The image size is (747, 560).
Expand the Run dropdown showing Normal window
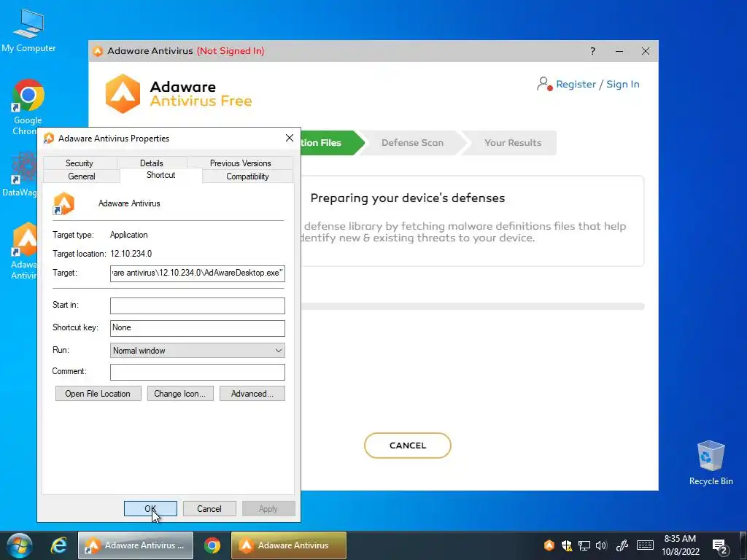coord(197,351)
